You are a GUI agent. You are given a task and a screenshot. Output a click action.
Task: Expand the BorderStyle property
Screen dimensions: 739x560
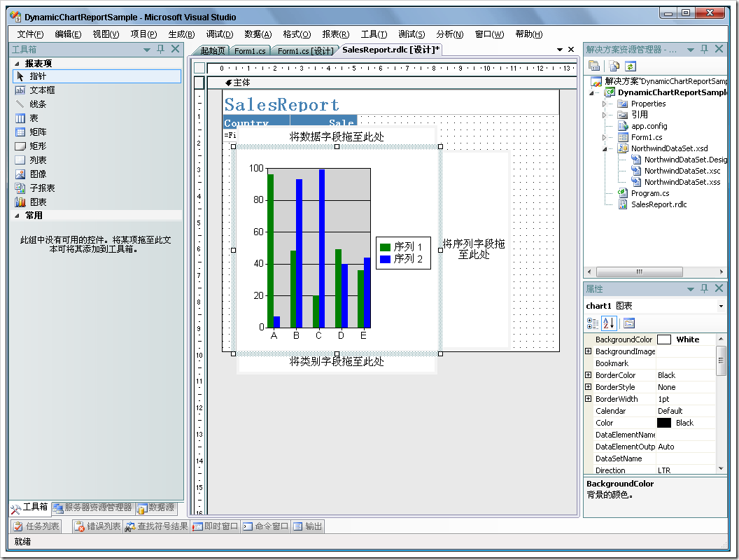[588, 387]
